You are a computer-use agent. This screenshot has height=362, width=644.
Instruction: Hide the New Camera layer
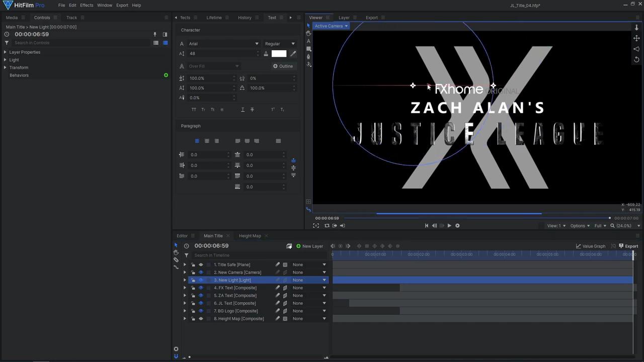[201, 273]
